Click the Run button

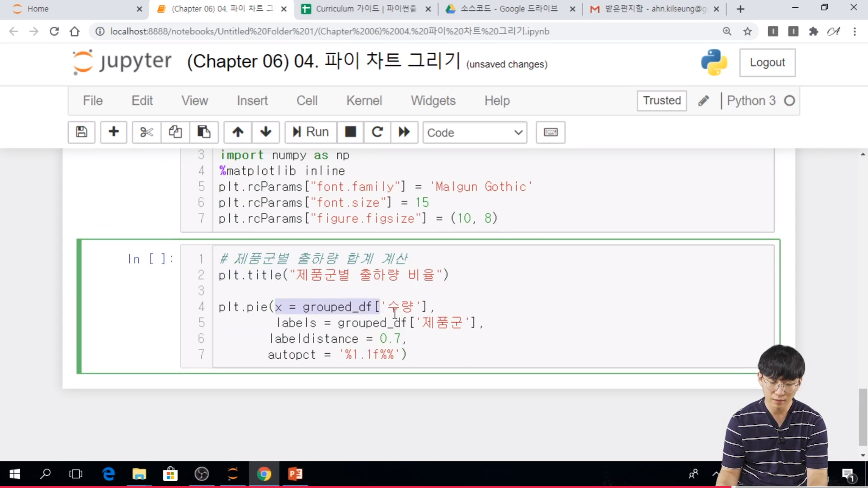coord(311,132)
